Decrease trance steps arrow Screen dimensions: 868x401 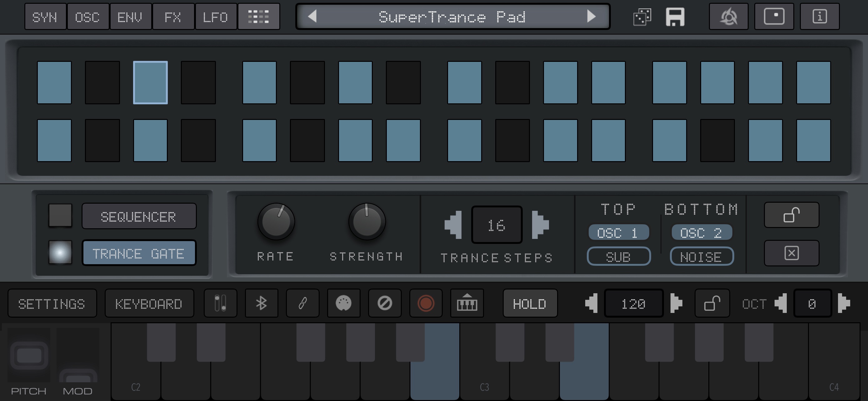[453, 225]
